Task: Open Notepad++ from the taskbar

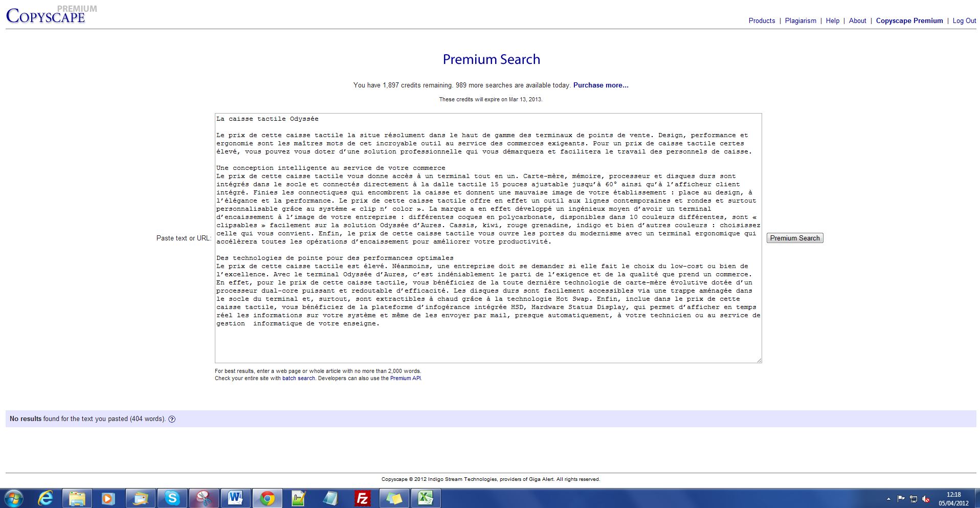Action: coord(299,498)
